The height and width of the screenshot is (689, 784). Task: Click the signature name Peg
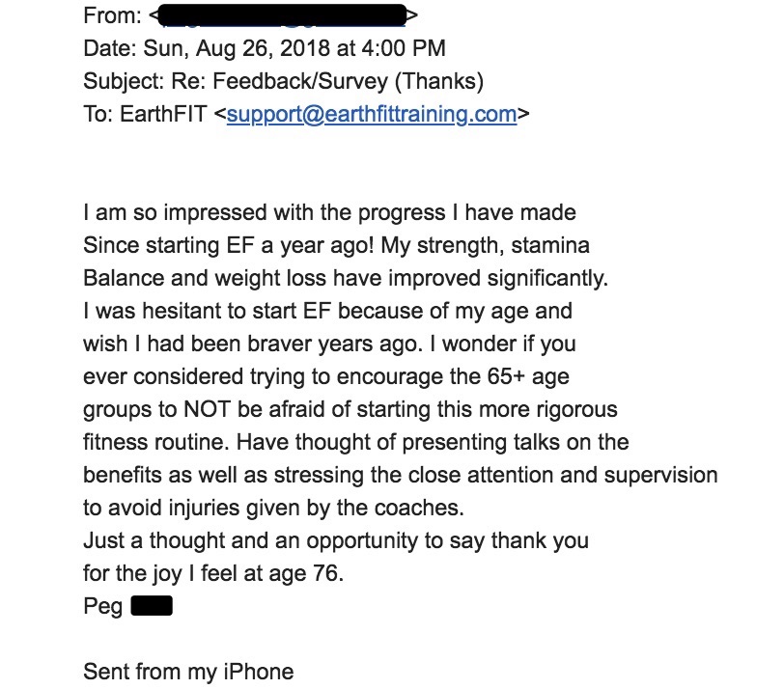click(x=103, y=607)
